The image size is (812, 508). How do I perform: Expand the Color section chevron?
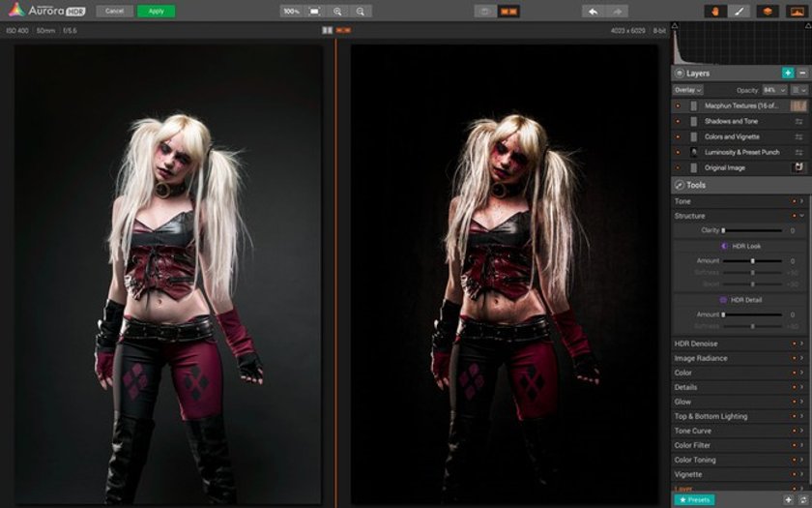click(801, 373)
